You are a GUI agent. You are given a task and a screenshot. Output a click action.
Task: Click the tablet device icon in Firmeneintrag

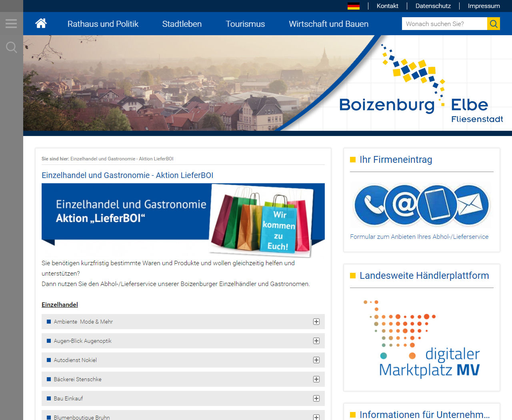(437, 204)
